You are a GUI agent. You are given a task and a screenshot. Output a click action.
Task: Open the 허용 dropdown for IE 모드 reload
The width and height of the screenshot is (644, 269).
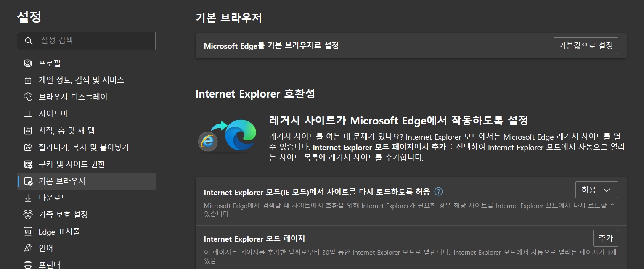click(x=596, y=190)
